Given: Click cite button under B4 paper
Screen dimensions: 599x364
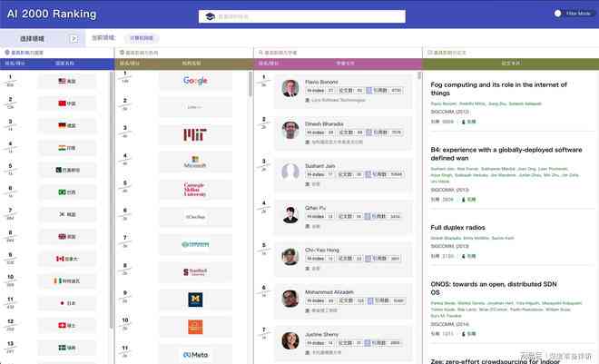Looking at the screenshot, I should point(468,200).
